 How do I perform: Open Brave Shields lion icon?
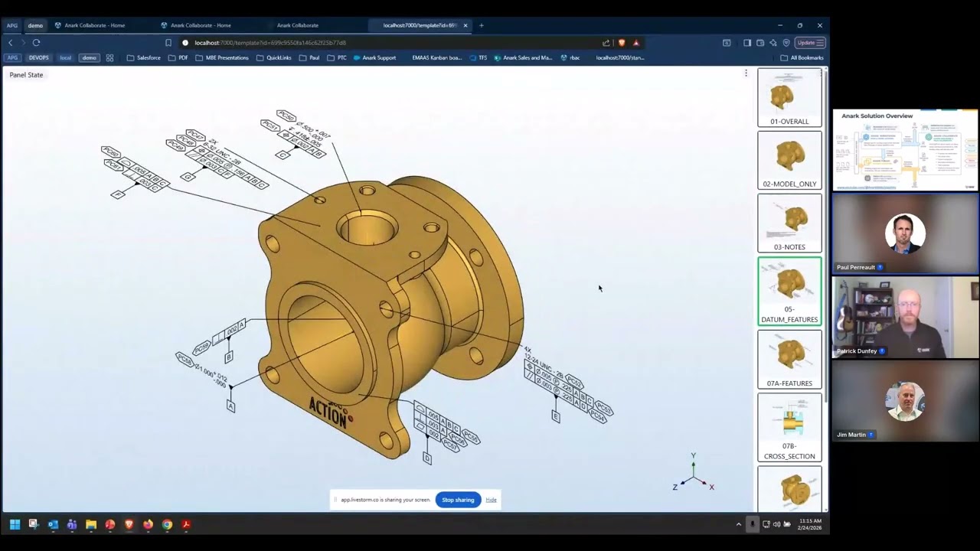pyautogui.click(x=622, y=43)
